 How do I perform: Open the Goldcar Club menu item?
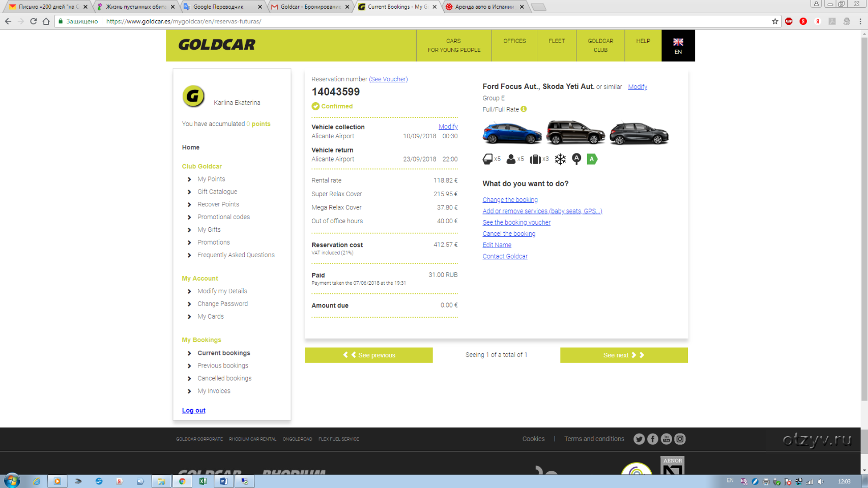pyautogui.click(x=600, y=45)
